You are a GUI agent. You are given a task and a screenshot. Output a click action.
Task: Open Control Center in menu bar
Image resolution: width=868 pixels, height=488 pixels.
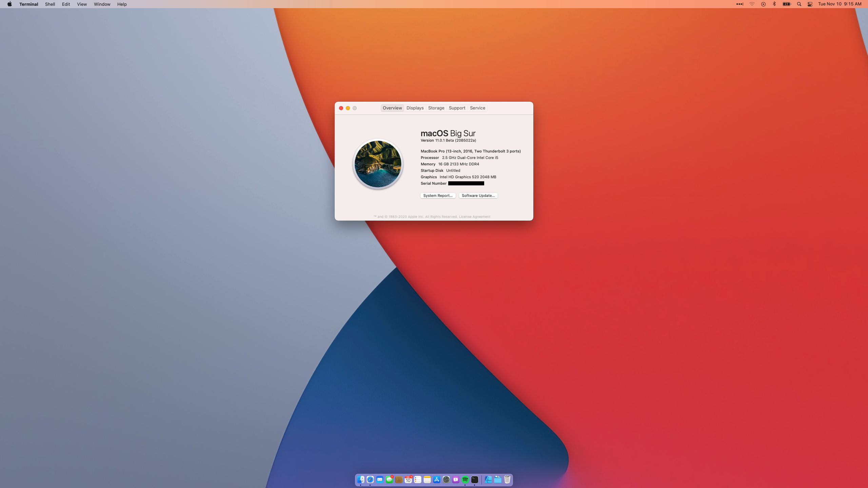(810, 4)
